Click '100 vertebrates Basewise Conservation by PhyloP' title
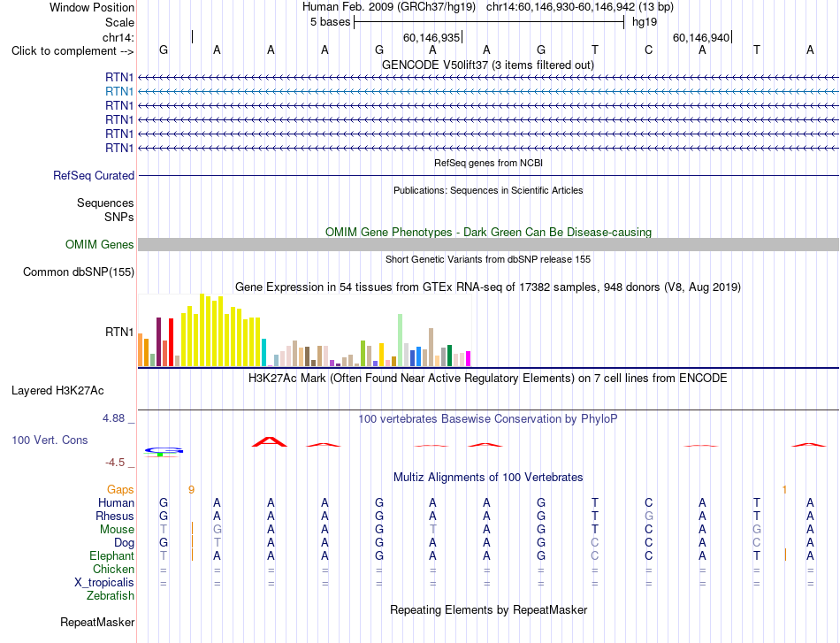The image size is (840, 643). (x=488, y=419)
